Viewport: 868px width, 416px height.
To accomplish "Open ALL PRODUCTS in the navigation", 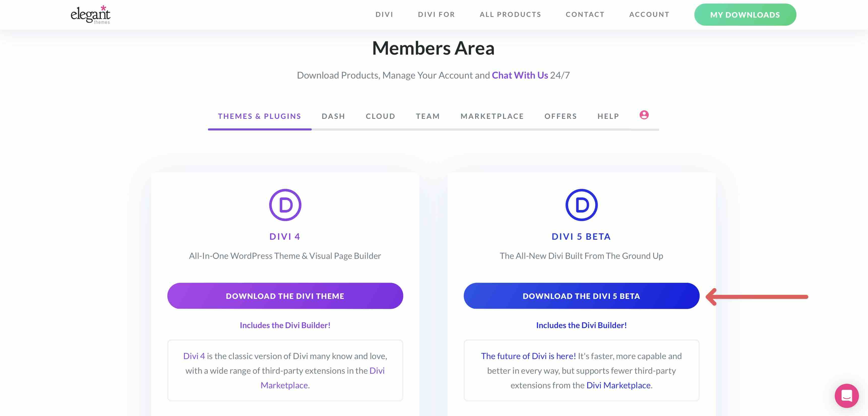I will tap(510, 14).
